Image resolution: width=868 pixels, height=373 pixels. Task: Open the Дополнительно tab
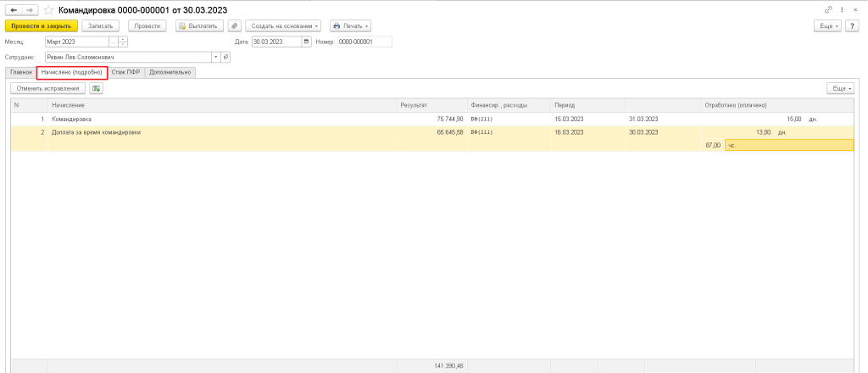pyautogui.click(x=170, y=73)
